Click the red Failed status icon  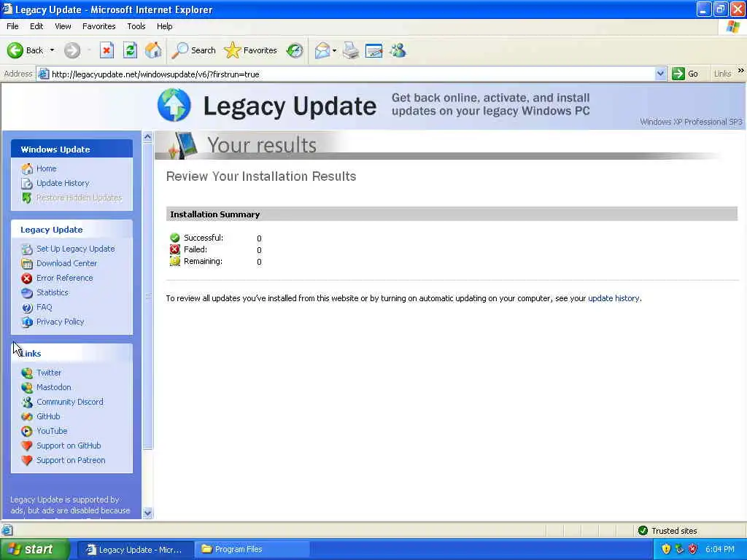click(175, 249)
